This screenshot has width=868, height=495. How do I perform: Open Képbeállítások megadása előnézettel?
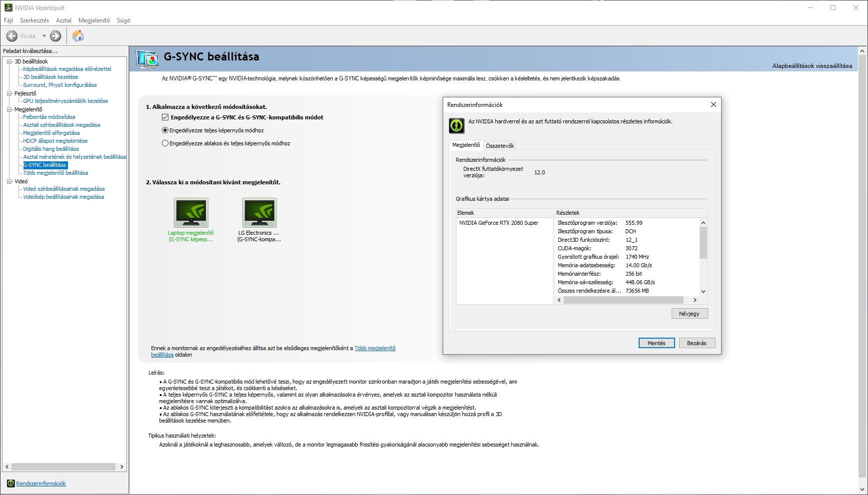[x=67, y=69]
